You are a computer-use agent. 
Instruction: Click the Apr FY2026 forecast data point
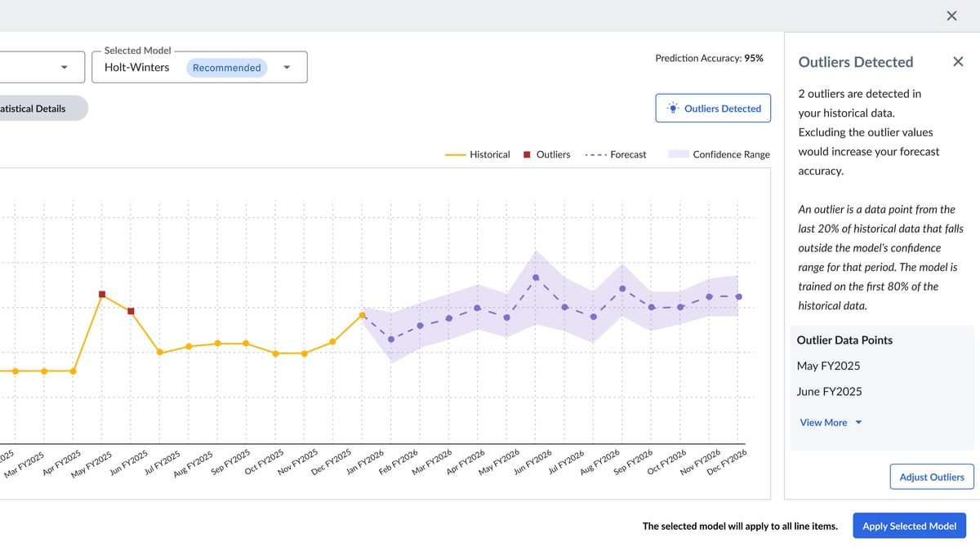click(x=478, y=308)
